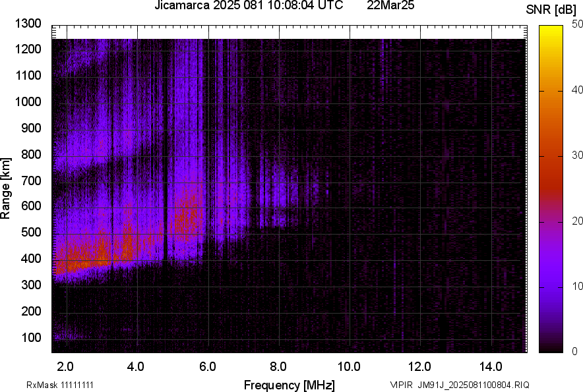Click the frequency tick label '12.0'
Image resolution: width=583 pixels, height=392 pixels.
tap(420, 367)
